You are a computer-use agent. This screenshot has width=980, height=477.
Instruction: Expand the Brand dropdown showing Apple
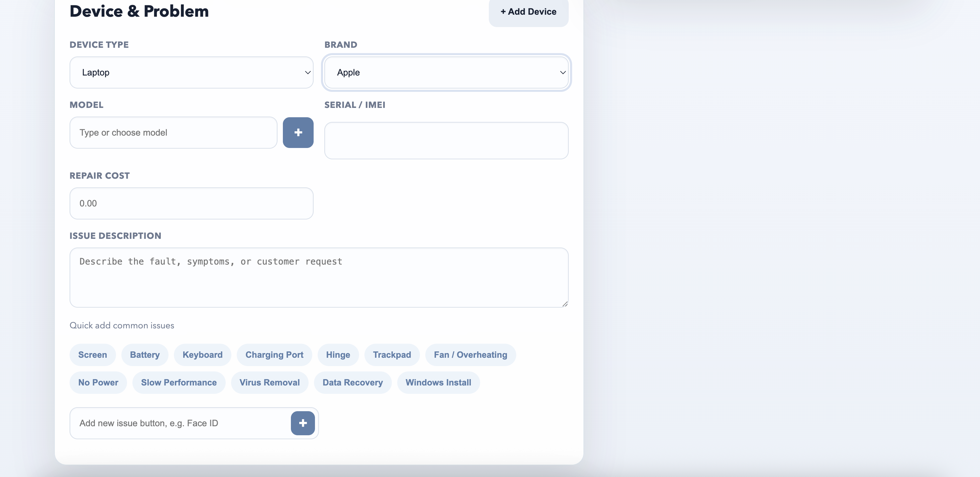pyautogui.click(x=446, y=72)
